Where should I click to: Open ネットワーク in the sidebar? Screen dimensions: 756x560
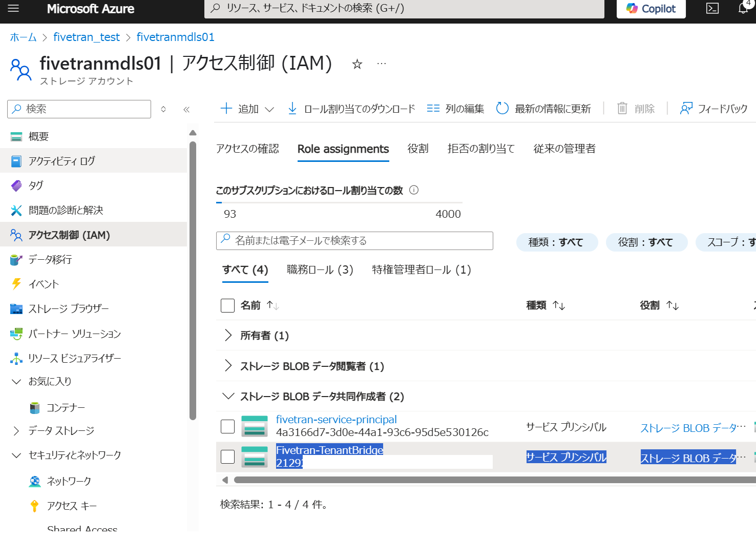(x=69, y=481)
